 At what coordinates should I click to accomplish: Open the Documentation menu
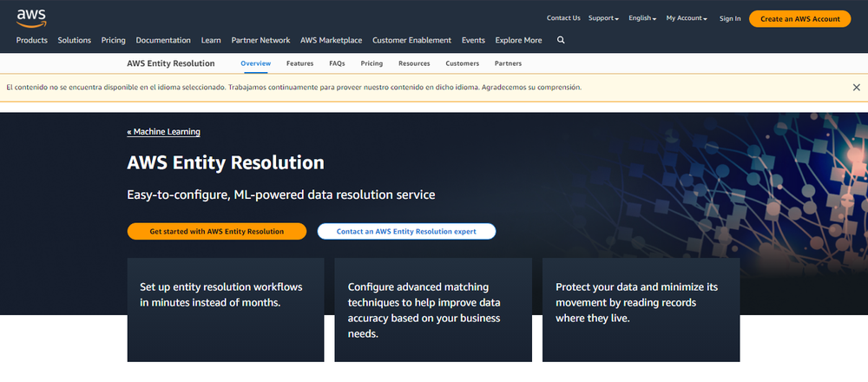point(163,41)
